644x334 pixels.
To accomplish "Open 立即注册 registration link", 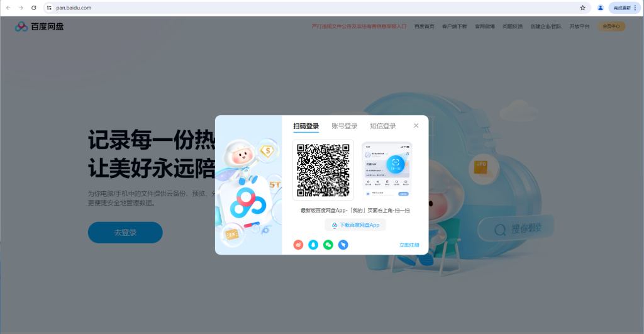I will [x=409, y=245].
